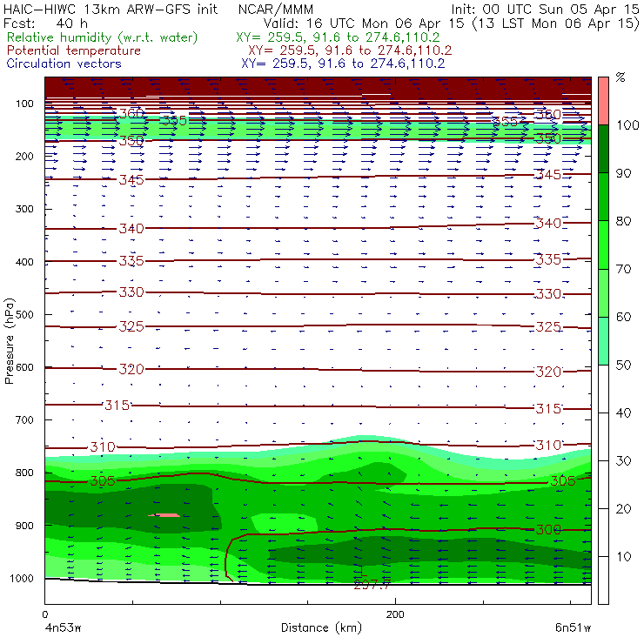Click the '%' unit above the color bar

[x=621, y=77]
